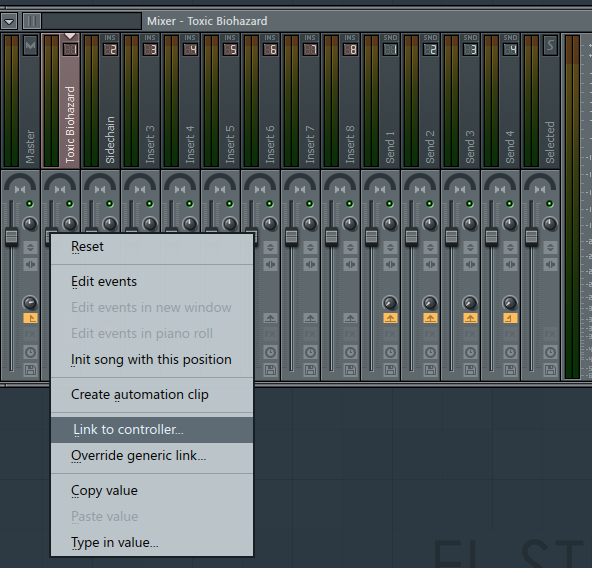Click the Insert 7 FX enable icon
The width and height of the screenshot is (592, 568).
tap(310, 334)
